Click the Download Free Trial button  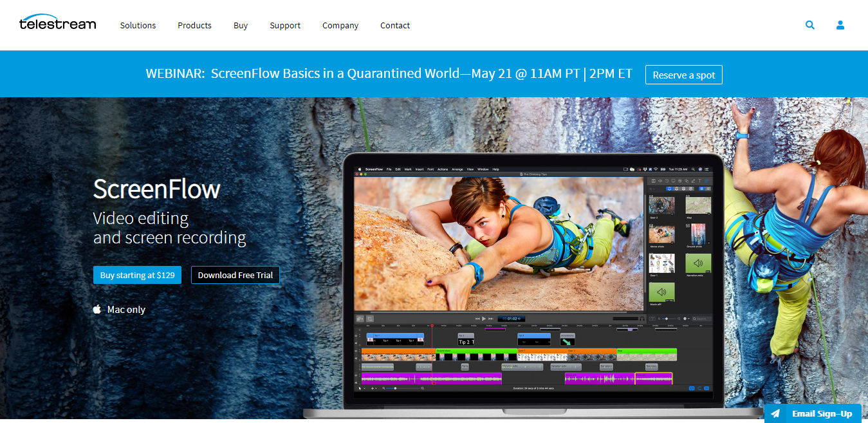(235, 275)
